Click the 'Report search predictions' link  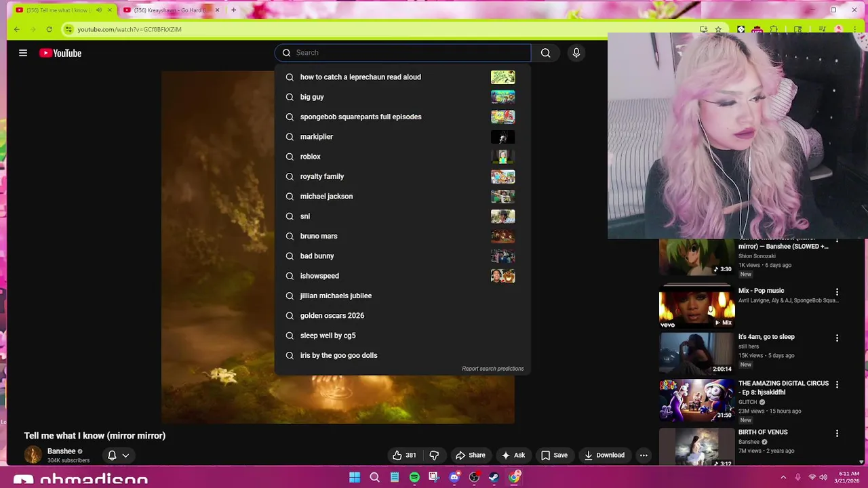(493, 369)
